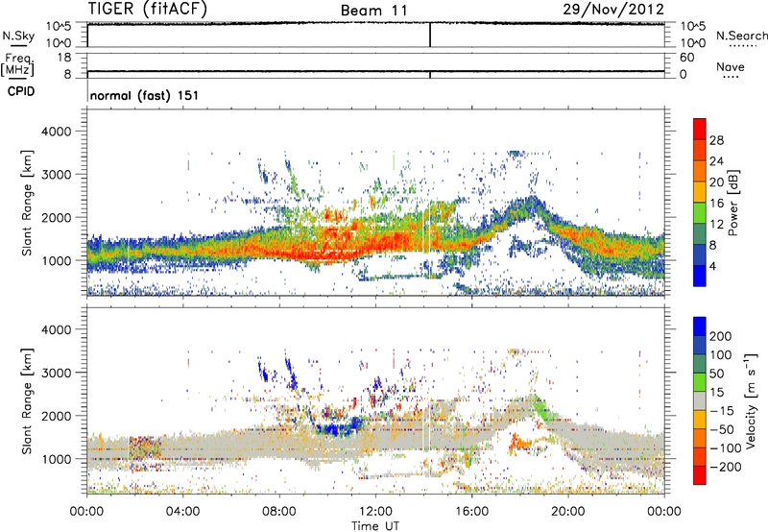Click the N.Search legend label
The image size is (768, 532).
741,36
